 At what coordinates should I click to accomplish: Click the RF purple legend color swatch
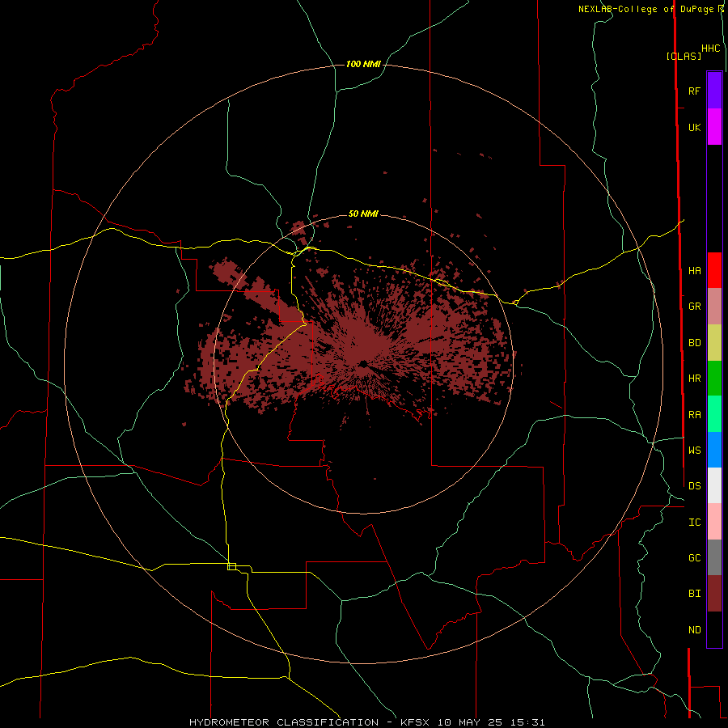point(714,91)
